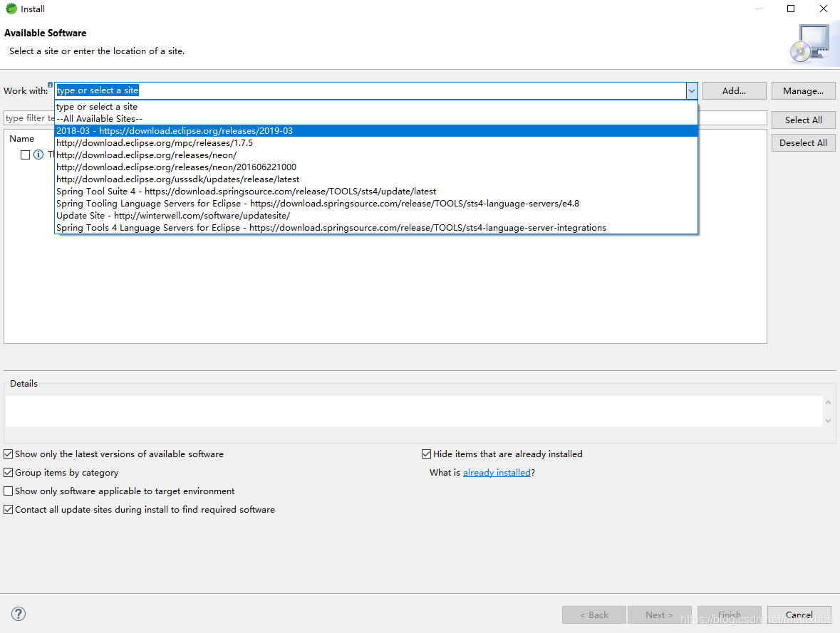840x633 pixels.
Task: Click the Select All button
Action: (x=803, y=120)
